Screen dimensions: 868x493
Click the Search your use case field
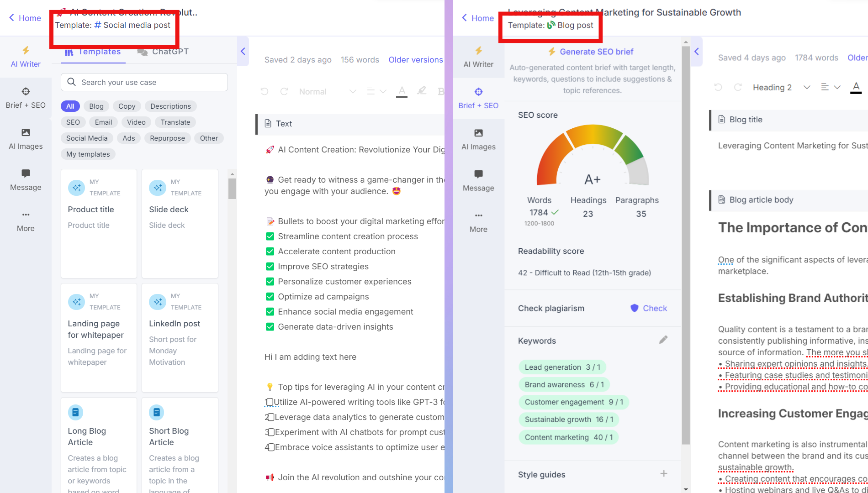coord(144,82)
